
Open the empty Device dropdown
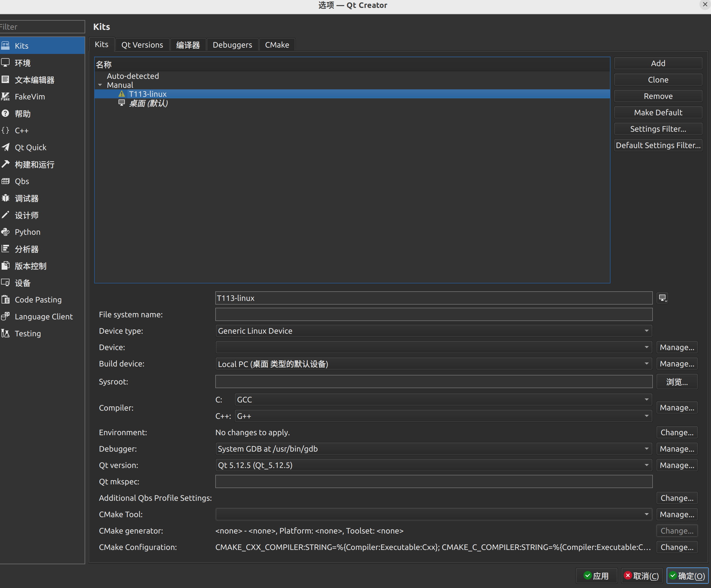coord(434,347)
